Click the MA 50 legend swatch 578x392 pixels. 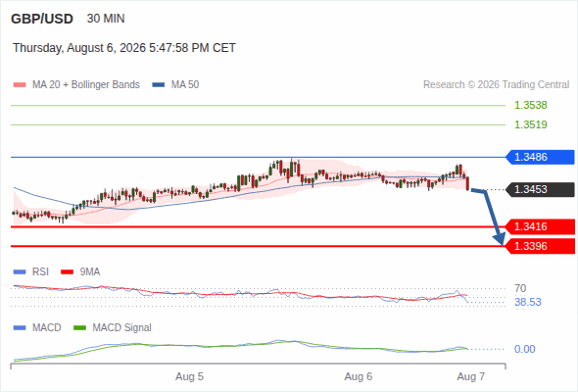[159, 85]
